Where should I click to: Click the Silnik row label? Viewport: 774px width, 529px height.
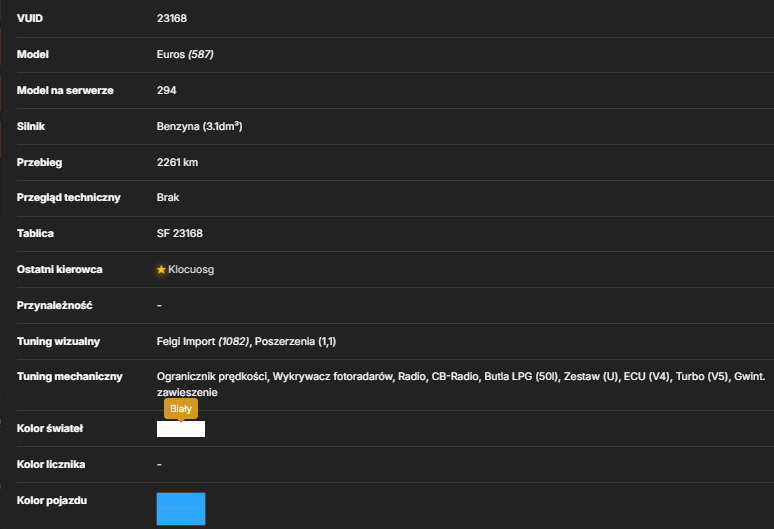31,126
